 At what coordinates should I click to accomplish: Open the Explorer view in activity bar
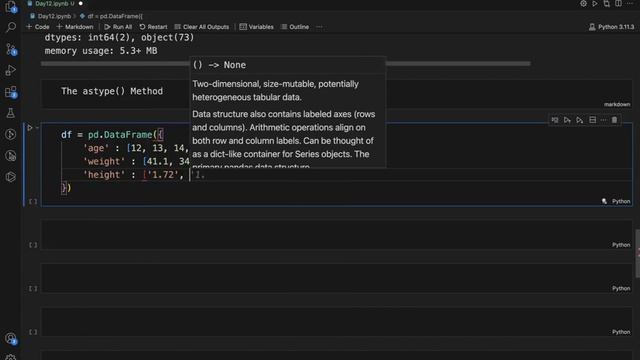coord(11,7)
